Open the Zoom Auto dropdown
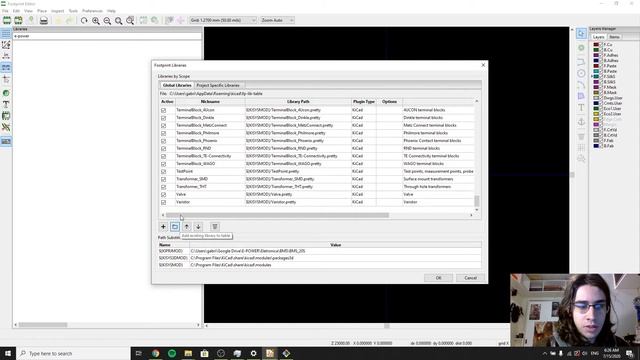Viewport: 640px width, 360px height. click(x=277, y=20)
